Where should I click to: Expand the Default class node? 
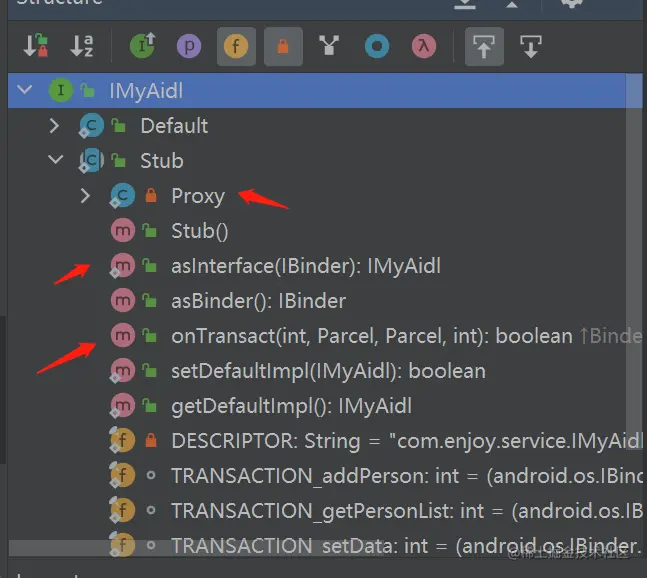click(54, 125)
